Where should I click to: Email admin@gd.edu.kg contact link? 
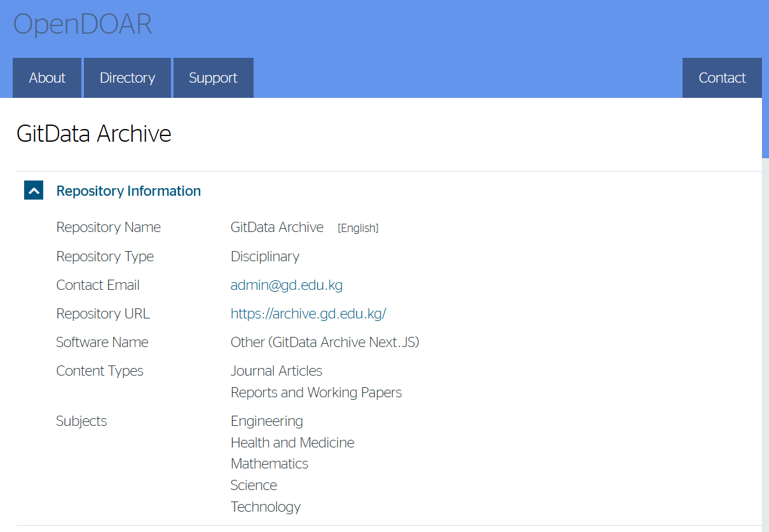click(x=287, y=285)
